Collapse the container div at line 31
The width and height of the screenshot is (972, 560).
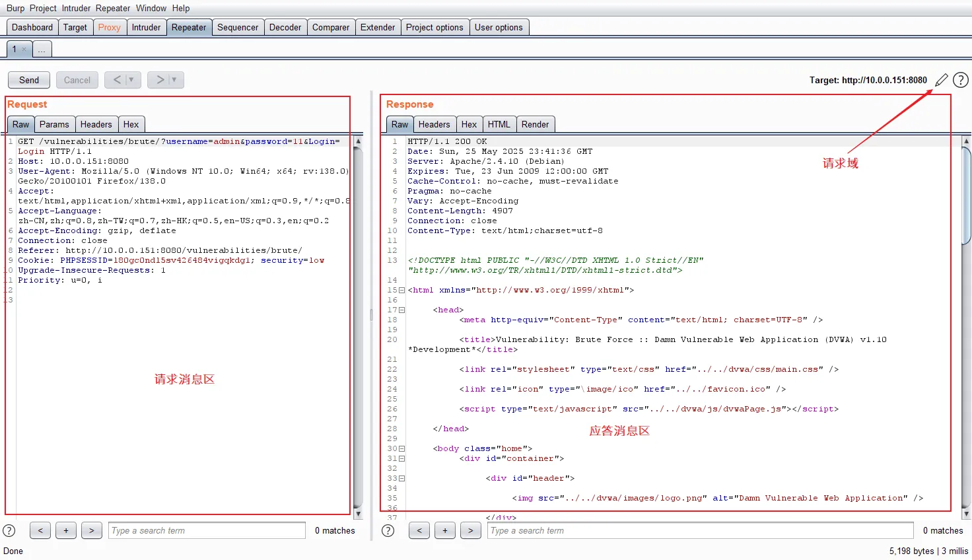401,458
